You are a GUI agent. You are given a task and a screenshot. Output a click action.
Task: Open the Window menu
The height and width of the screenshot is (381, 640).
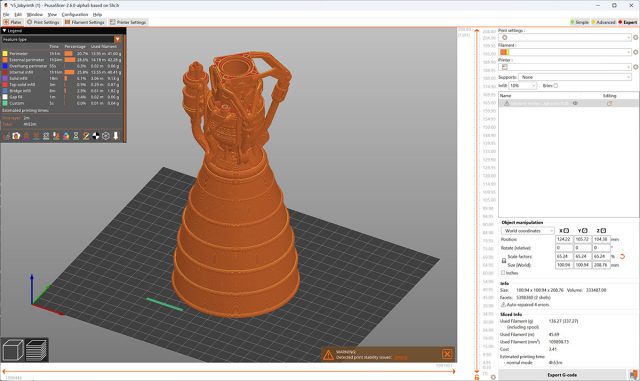pyautogui.click(x=35, y=14)
